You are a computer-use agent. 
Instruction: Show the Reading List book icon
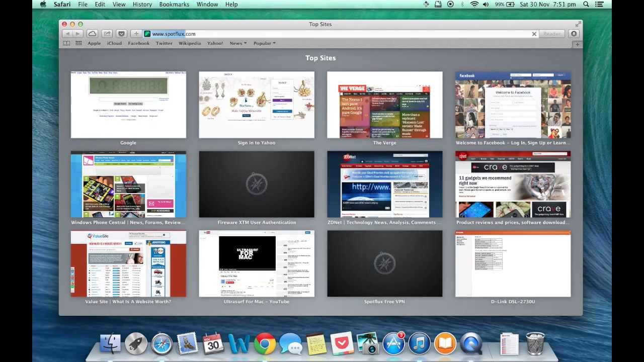point(66,43)
